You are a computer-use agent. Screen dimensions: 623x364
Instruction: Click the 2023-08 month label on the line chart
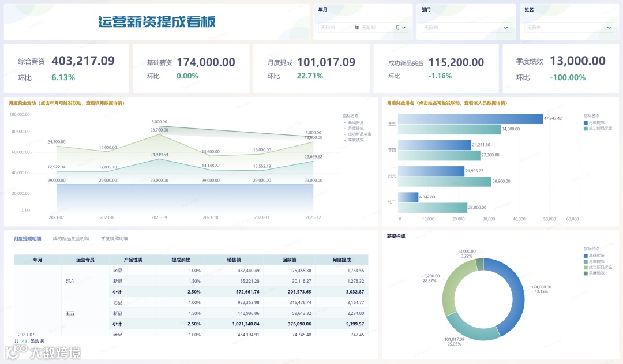(x=108, y=217)
